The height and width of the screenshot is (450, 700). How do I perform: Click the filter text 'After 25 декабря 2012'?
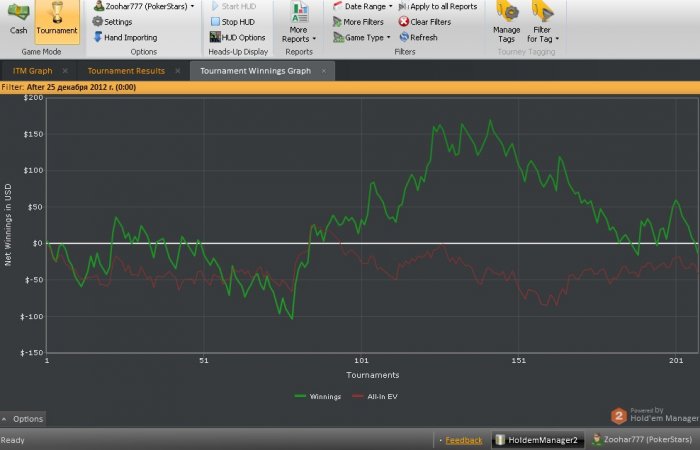coord(81,87)
